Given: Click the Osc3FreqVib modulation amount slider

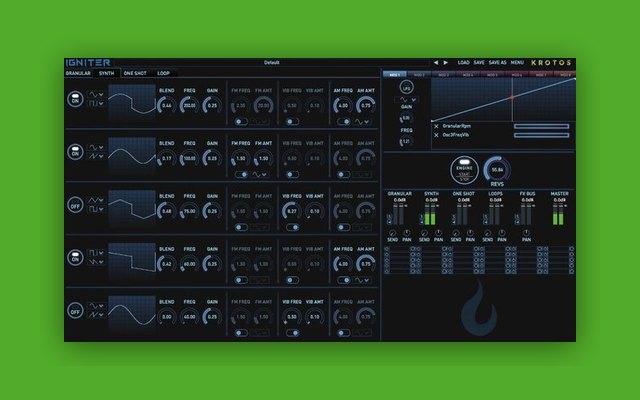Looking at the screenshot, I should 541,135.
